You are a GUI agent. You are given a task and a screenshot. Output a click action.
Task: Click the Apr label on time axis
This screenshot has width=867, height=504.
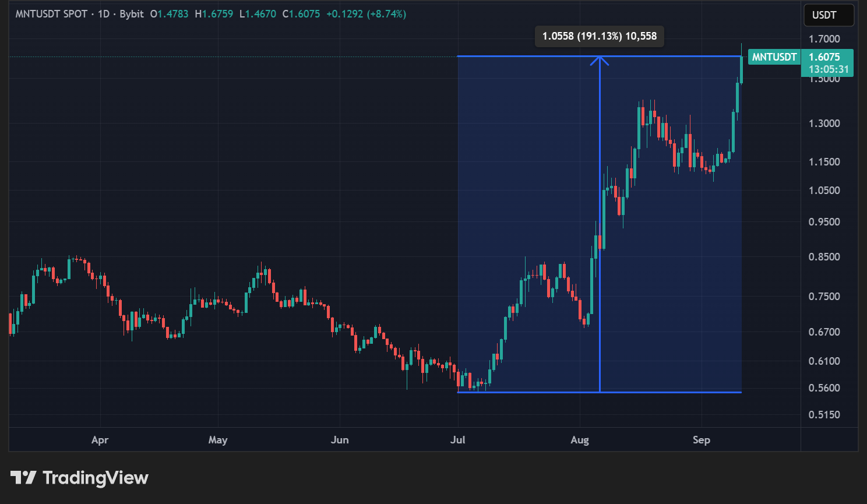100,440
